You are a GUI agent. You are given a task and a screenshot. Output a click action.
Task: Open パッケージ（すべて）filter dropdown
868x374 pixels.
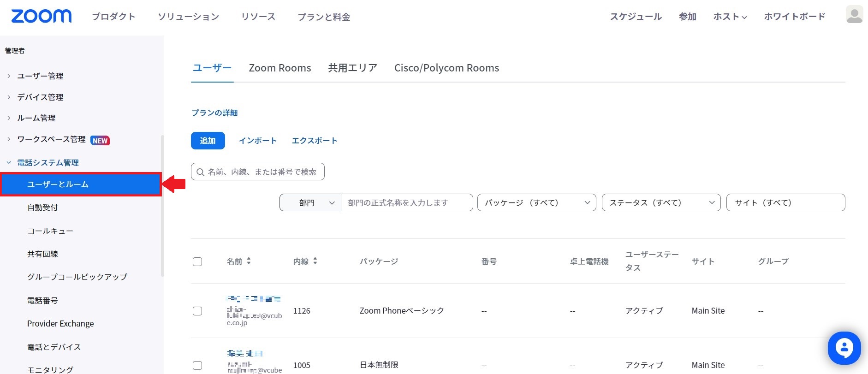pos(537,202)
